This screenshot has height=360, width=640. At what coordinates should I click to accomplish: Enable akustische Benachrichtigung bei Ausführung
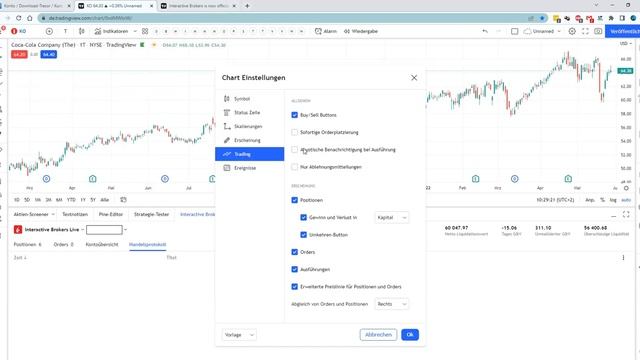click(295, 150)
